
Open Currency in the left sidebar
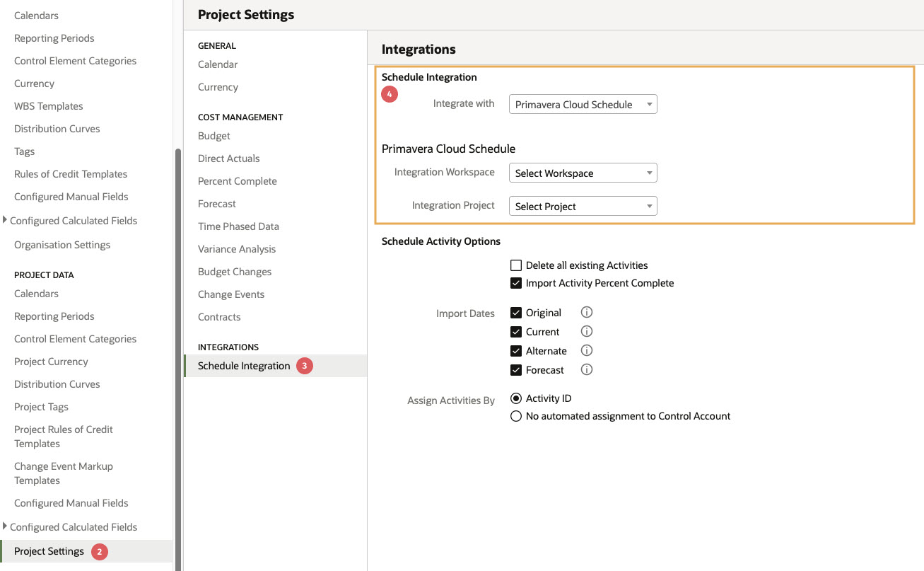[x=34, y=83]
